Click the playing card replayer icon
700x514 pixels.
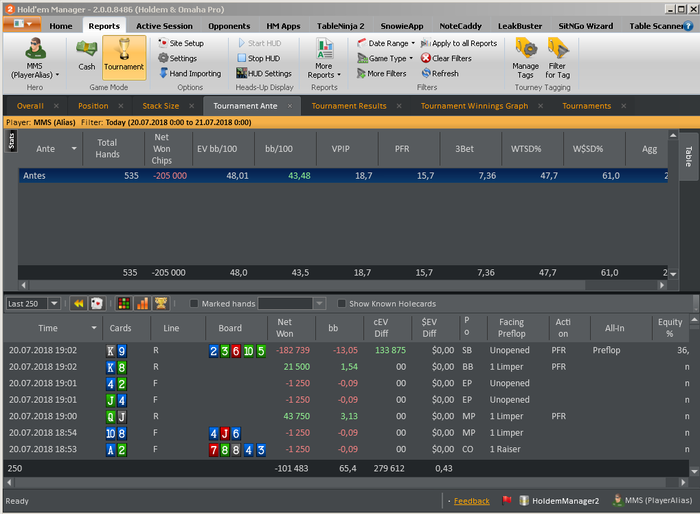pyautogui.click(x=96, y=304)
